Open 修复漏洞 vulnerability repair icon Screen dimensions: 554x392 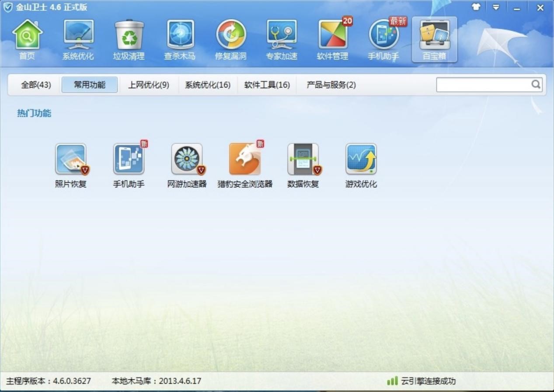tap(231, 39)
